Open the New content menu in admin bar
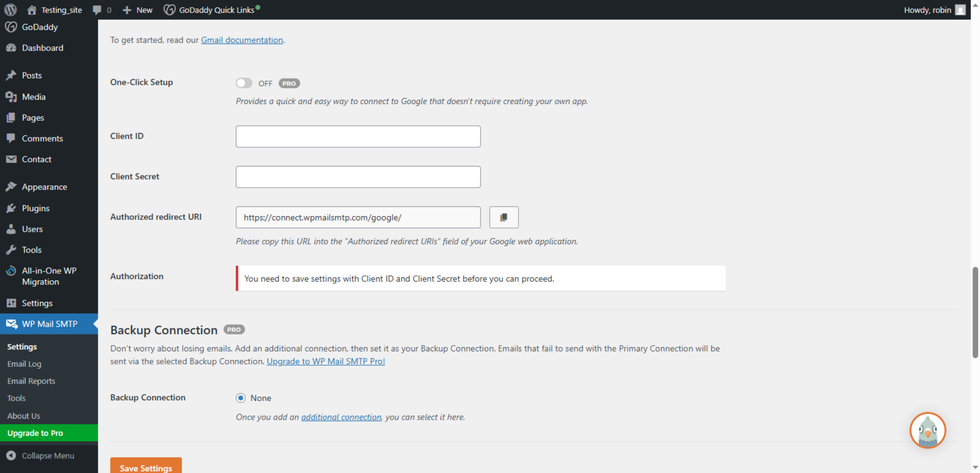The height and width of the screenshot is (473, 980). click(x=138, y=10)
